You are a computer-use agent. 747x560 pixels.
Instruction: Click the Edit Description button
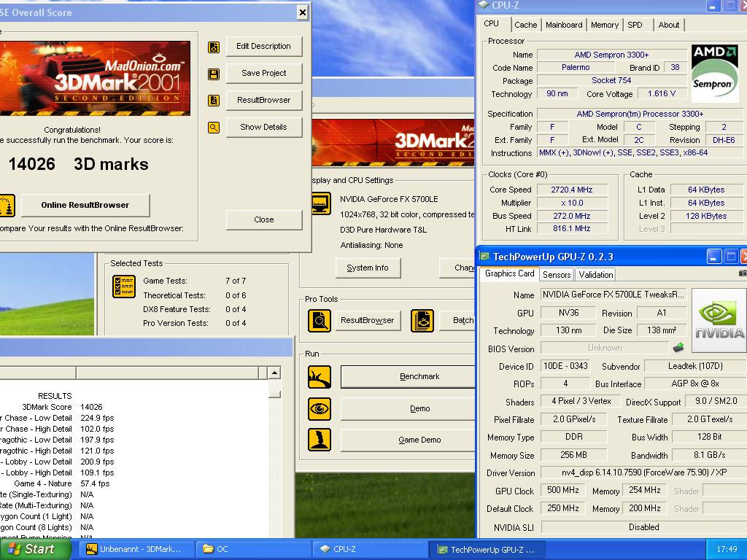(264, 46)
